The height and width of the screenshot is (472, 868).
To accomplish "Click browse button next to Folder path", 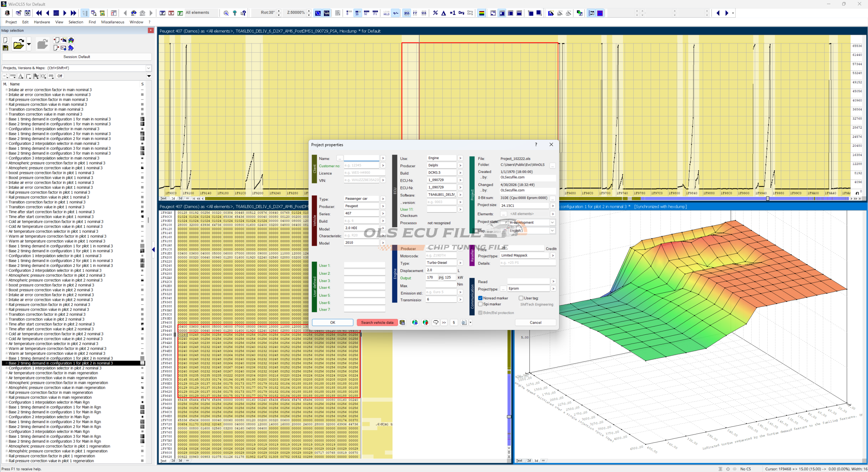I will tap(553, 165).
